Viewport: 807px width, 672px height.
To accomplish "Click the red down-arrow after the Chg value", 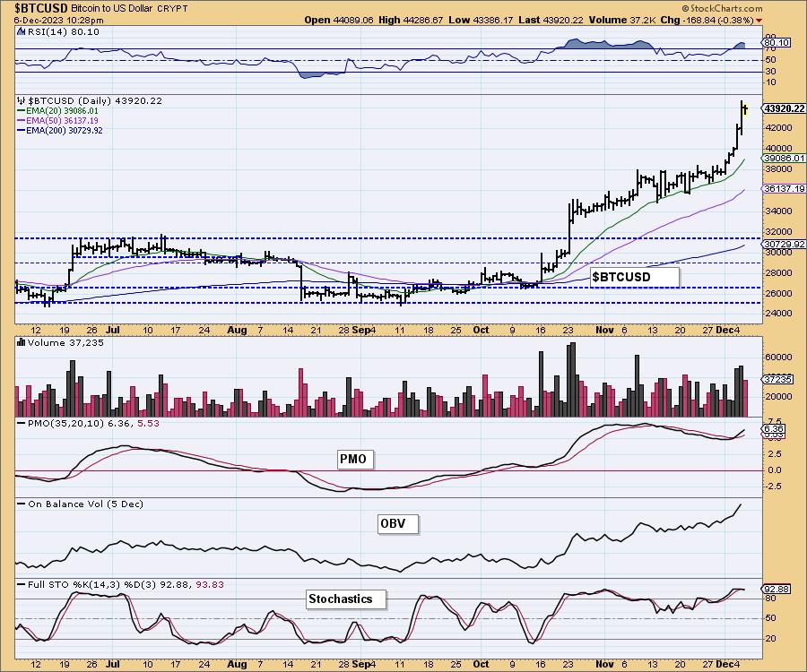I will pyautogui.click(x=759, y=20).
